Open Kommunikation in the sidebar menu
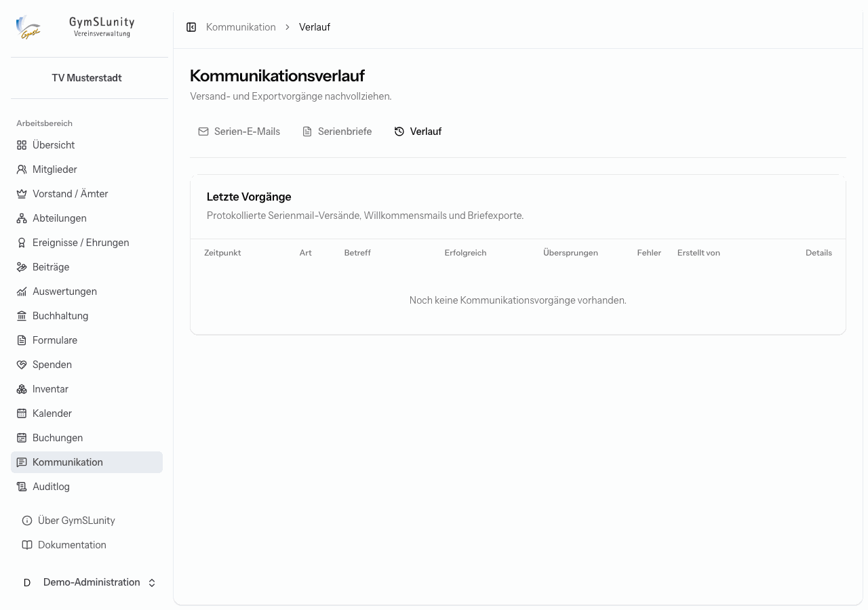The width and height of the screenshot is (868, 610). tap(87, 462)
